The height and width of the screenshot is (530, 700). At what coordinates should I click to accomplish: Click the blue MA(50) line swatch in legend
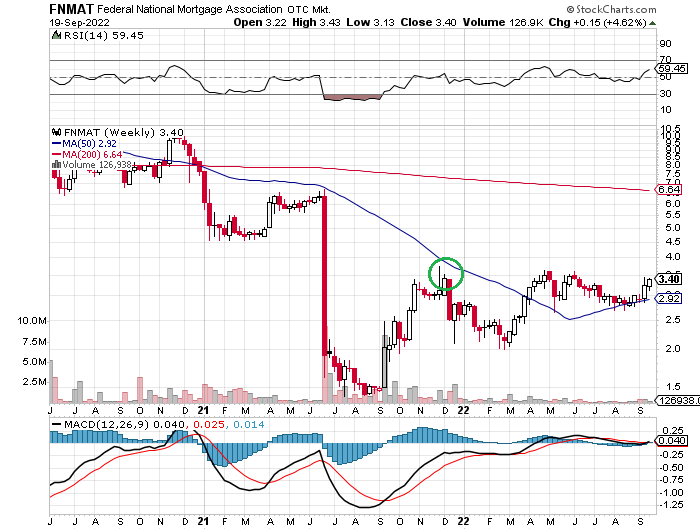[x=57, y=143]
